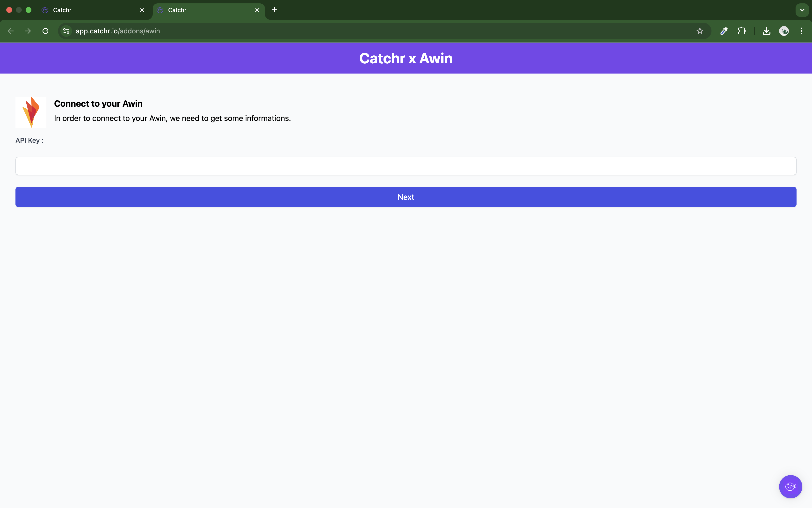Click the Catchr x Awin heading

(x=406, y=59)
